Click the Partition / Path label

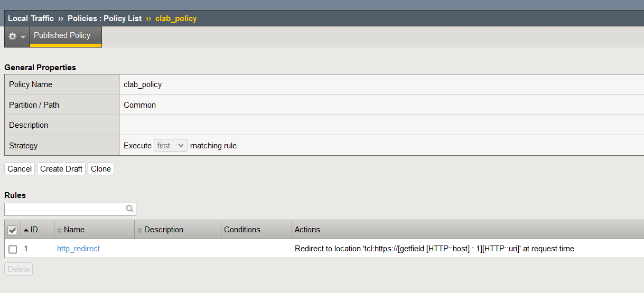tap(34, 105)
